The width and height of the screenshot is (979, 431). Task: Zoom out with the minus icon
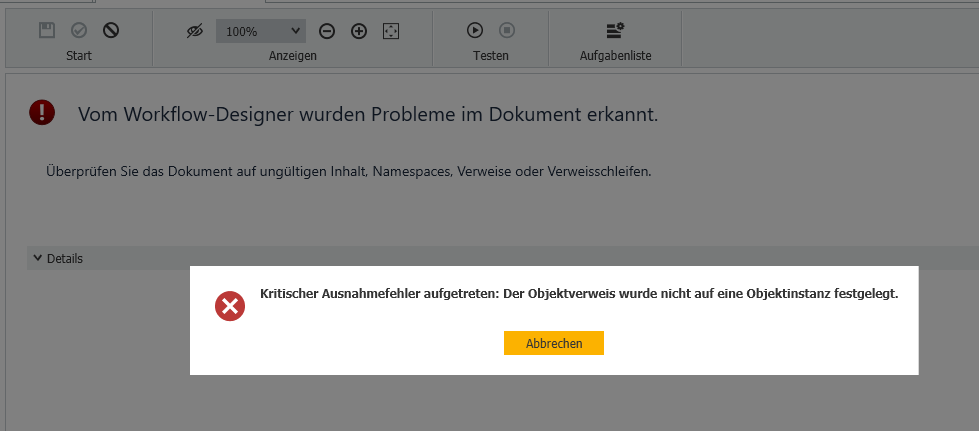point(327,31)
